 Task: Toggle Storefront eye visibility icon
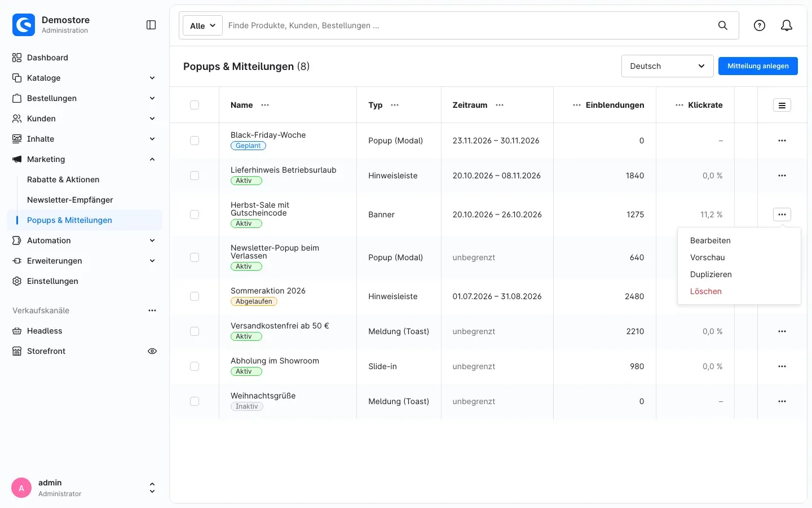[x=152, y=351]
